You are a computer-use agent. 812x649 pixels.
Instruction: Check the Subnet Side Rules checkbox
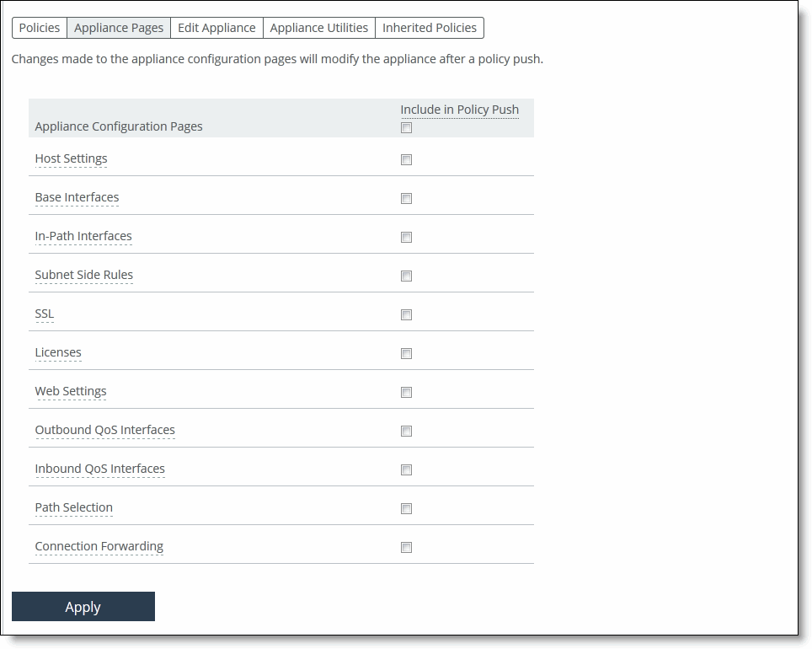click(x=406, y=276)
